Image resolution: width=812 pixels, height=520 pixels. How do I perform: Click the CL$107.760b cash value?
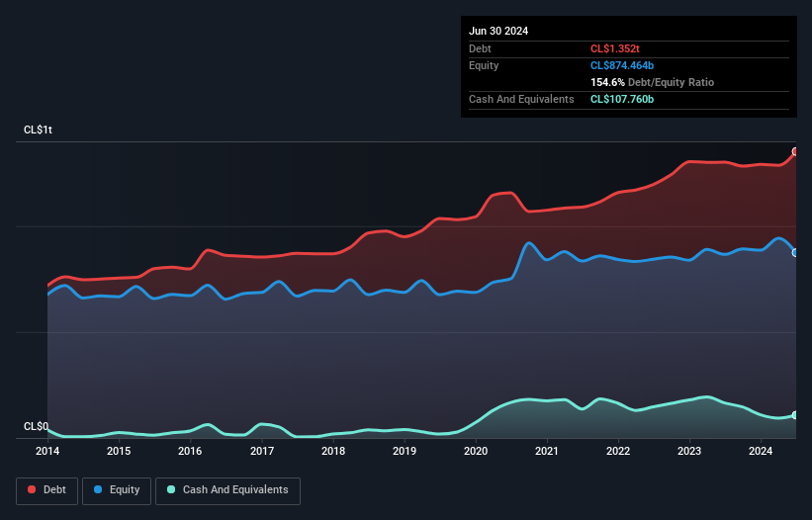tap(622, 99)
